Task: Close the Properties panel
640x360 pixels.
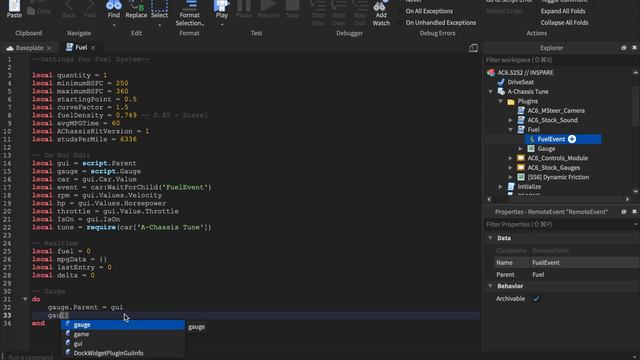Action: coord(634,212)
